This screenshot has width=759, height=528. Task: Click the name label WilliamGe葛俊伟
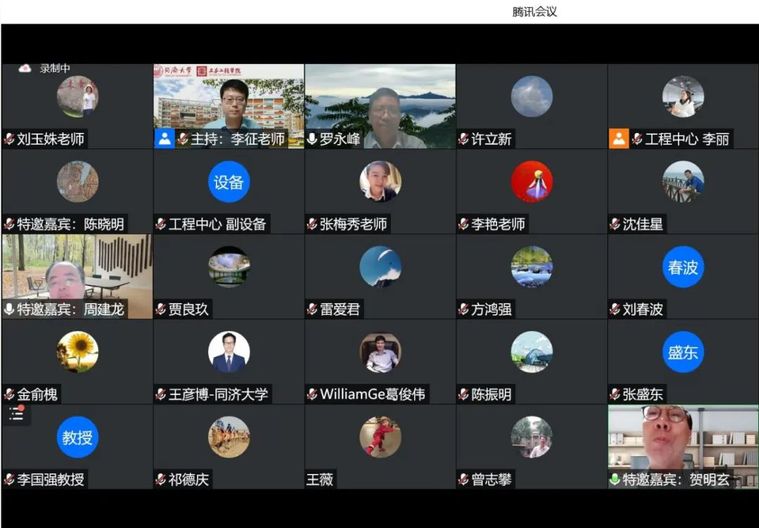tap(372, 394)
